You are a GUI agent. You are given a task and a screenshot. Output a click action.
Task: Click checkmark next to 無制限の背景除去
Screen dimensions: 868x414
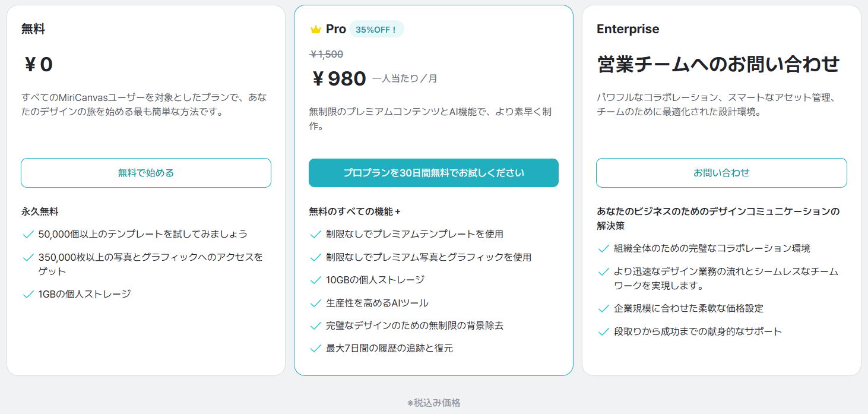315,325
